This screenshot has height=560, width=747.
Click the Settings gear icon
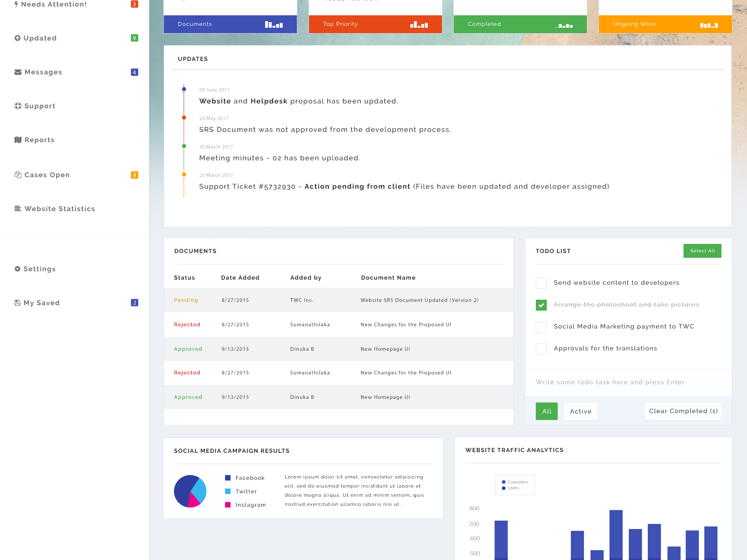tap(18, 269)
